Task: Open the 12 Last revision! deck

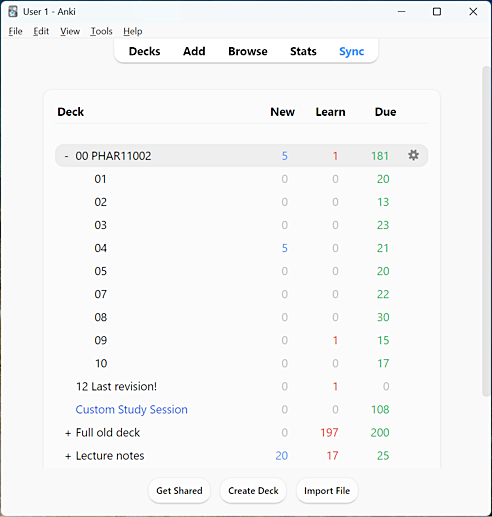Action: pos(116,386)
